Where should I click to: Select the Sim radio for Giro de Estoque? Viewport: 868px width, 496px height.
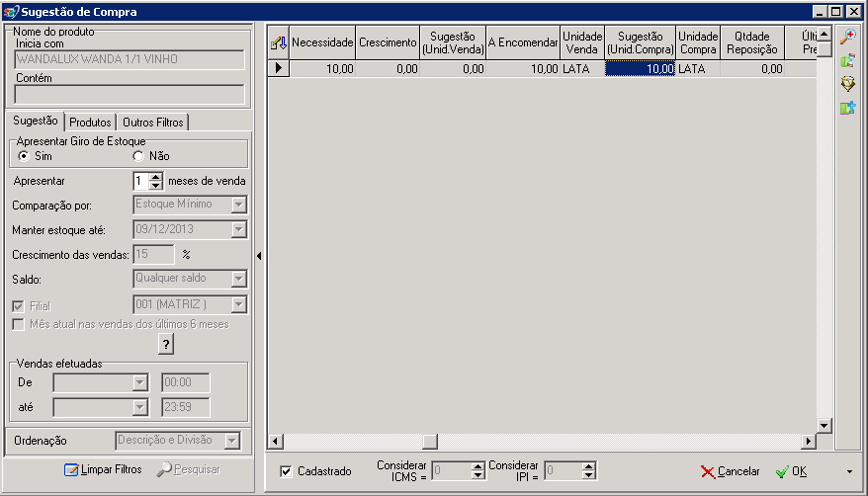click(x=24, y=156)
